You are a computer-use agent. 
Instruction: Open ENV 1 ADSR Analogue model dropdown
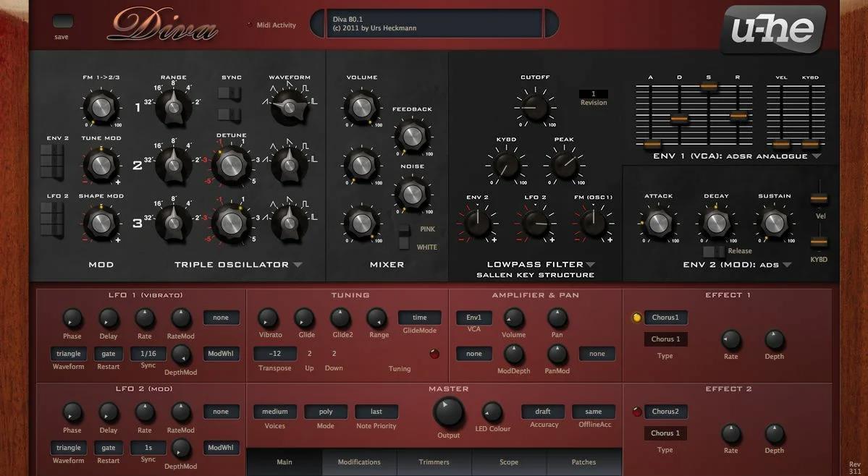(817, 156)
